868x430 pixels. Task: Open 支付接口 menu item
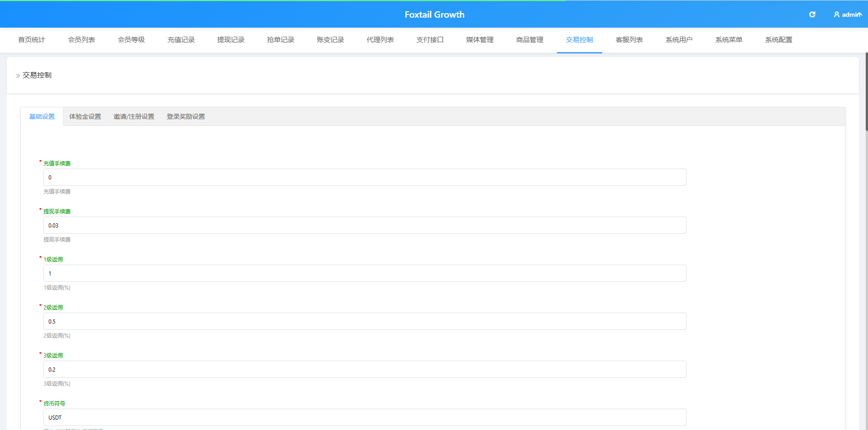430,40
